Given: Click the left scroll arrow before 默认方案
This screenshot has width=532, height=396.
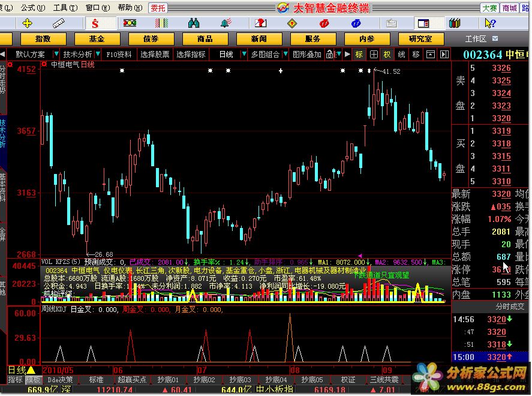Looking at the screenshot, I should pos(3,54).
